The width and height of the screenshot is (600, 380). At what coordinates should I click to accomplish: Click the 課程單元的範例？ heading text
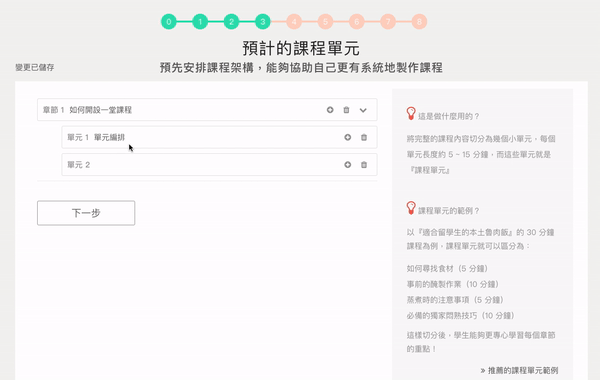click(x=448, y=210)
